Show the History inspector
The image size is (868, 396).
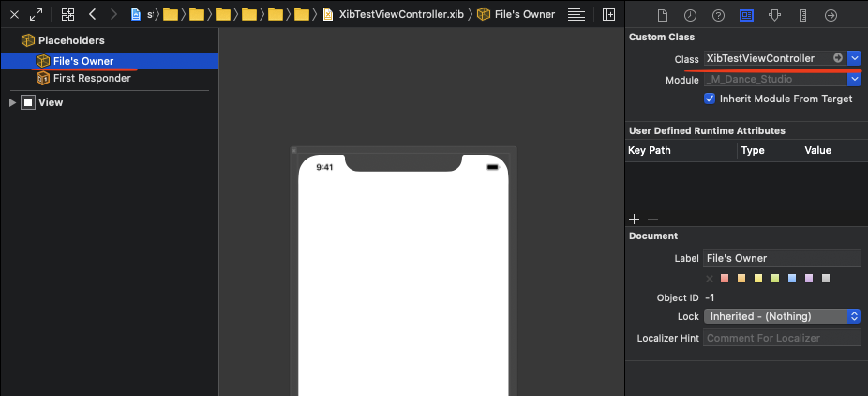click(690, 16)
